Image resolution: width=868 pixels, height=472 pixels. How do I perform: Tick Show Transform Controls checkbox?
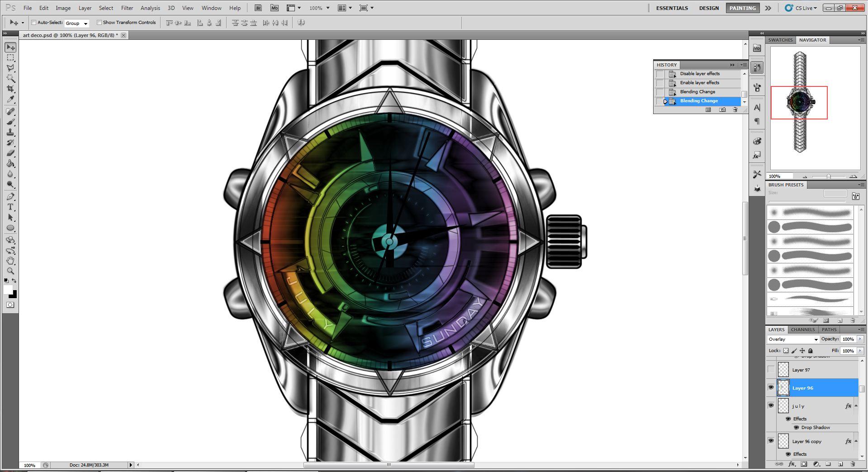click(x=99, y=23)
